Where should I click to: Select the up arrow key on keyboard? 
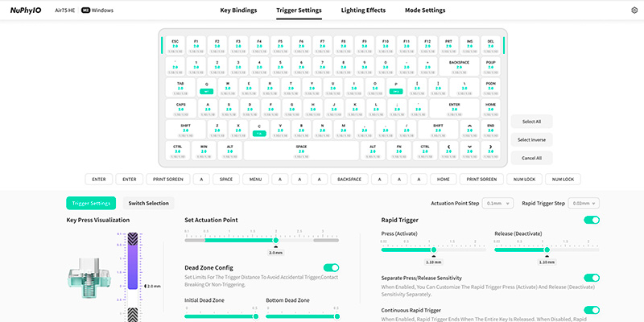click(x=469, y=130)
